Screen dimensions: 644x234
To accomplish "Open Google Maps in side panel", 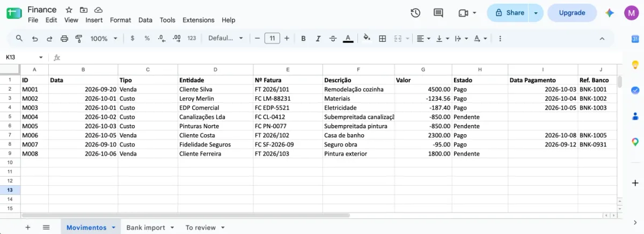I will (635, 141).
